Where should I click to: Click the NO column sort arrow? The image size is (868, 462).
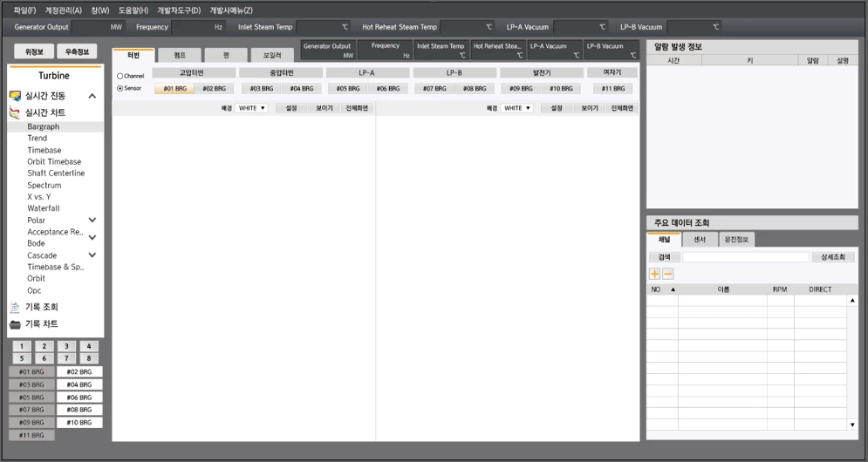(x=673, y=289)
